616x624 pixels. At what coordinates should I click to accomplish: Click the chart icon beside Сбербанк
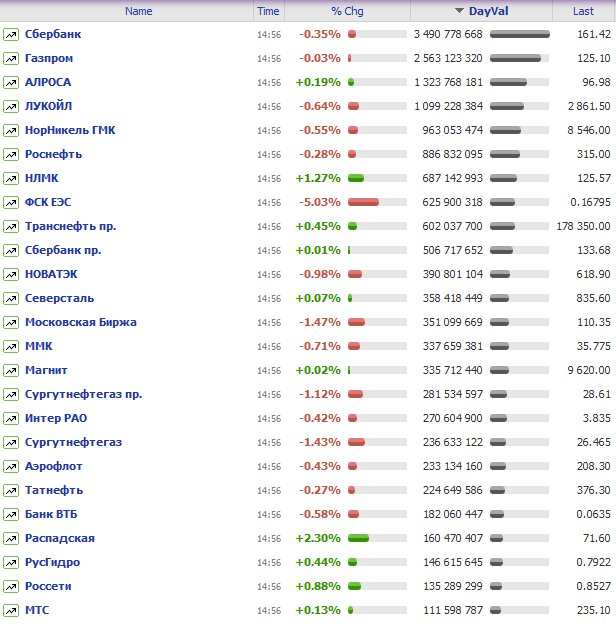[x=11, y=34]
